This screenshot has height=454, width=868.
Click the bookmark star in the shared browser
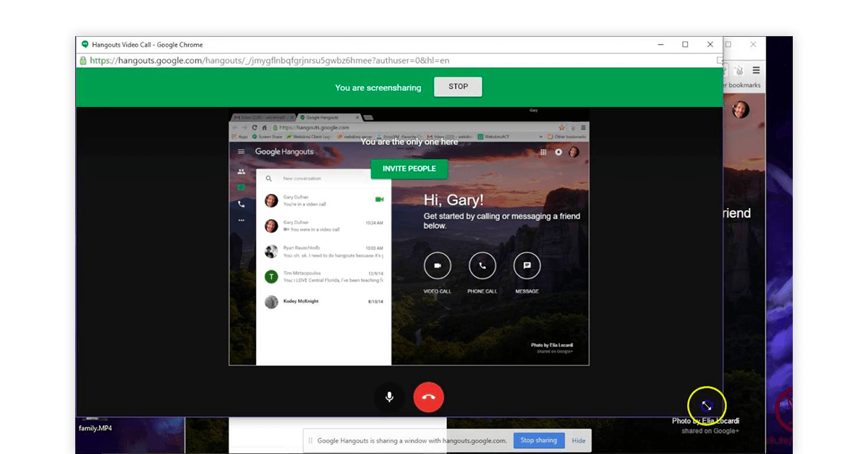[x=561, y=127]
